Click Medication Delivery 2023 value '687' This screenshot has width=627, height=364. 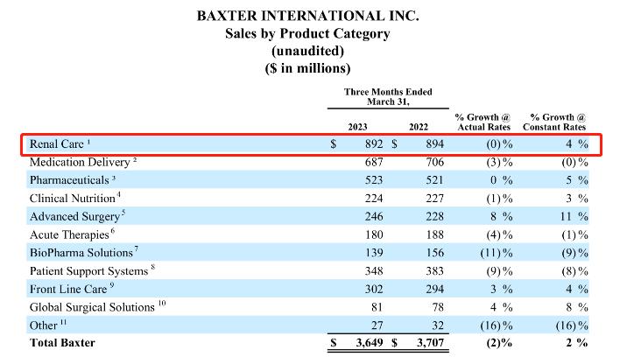pyautogui.click(x=374, y=162)
